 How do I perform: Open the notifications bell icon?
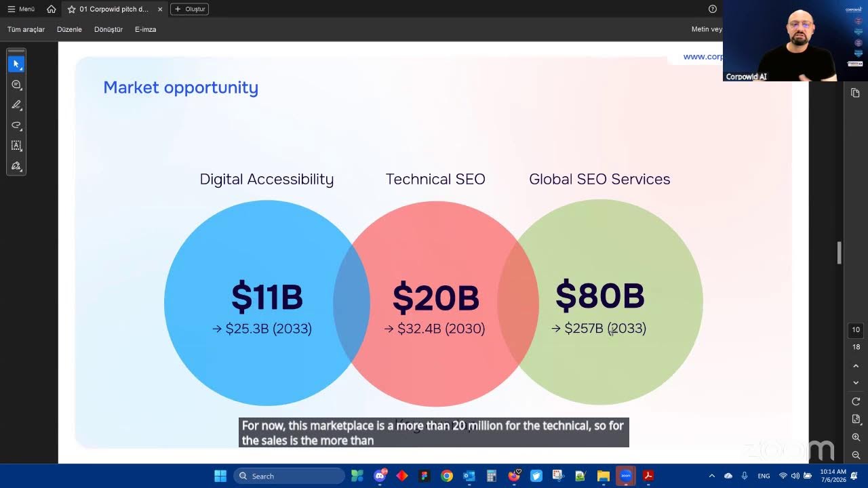(855, 476)
